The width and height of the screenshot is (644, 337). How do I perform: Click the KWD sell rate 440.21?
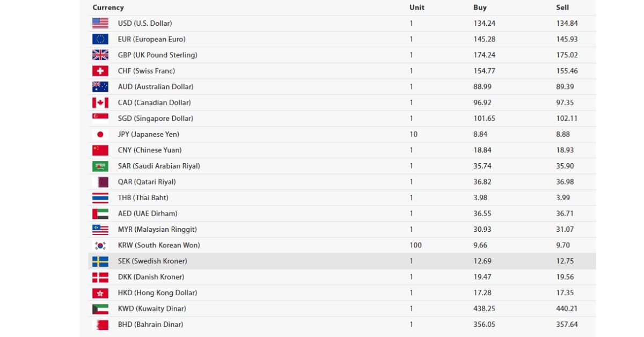tap(567, 309)
